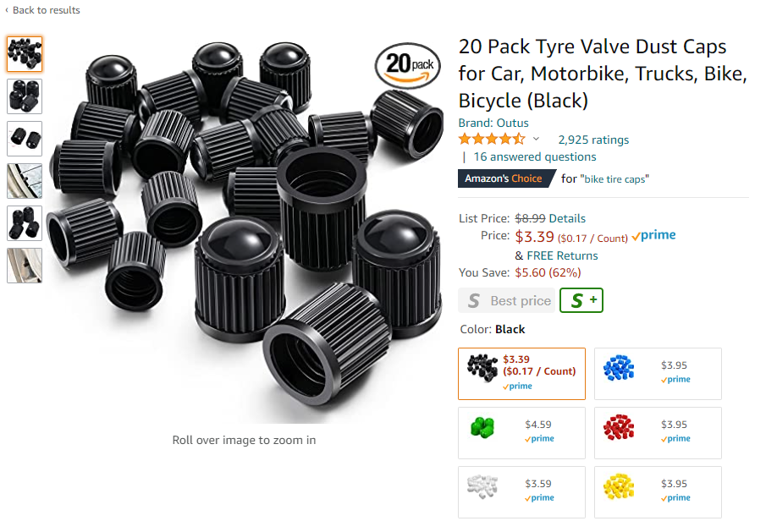View 16 answered questions
The height and width of the screenshot is (532, 766).
[535, 156]
